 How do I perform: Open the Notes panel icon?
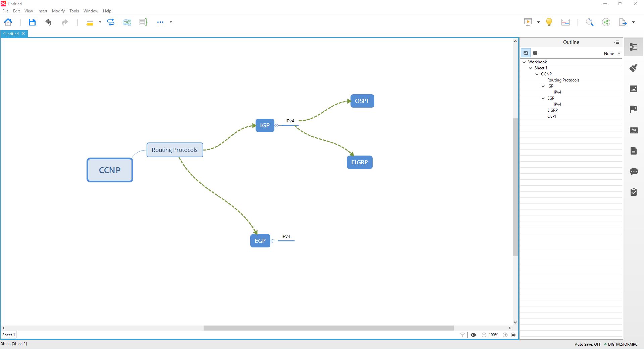click(633, 151)
